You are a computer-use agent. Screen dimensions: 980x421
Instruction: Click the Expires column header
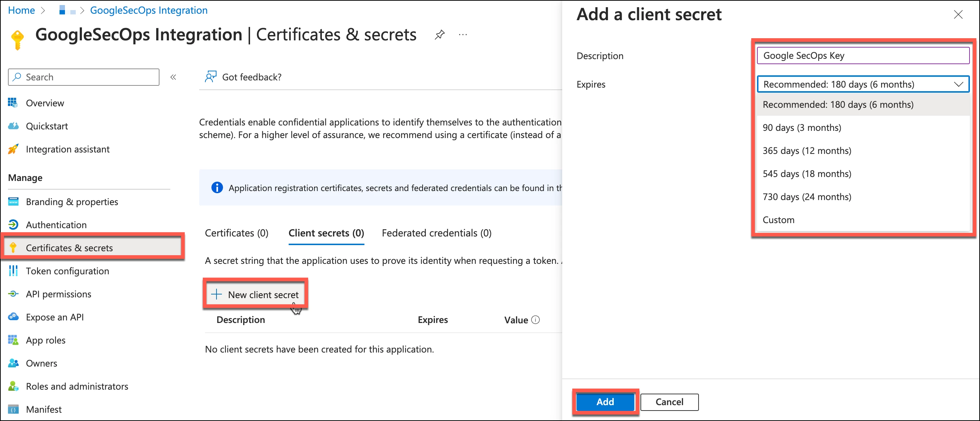point(433,320)
